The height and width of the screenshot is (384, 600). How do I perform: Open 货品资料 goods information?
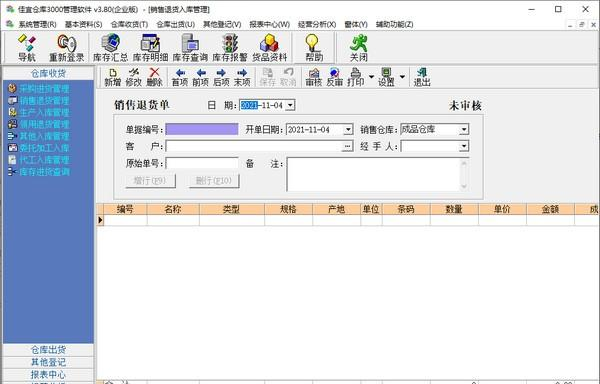270,48
